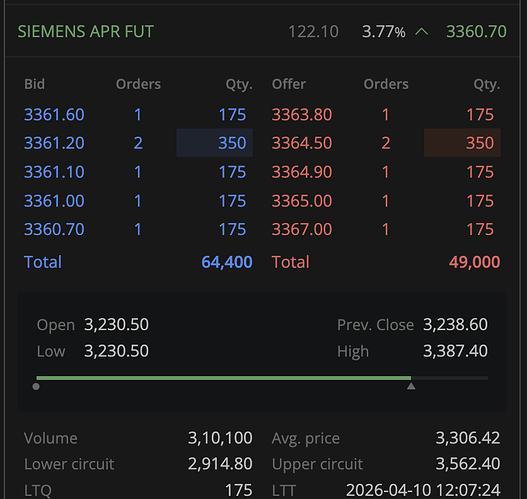
Task: Click the Low value 3,230.50
Action: [x=116, y=351]
